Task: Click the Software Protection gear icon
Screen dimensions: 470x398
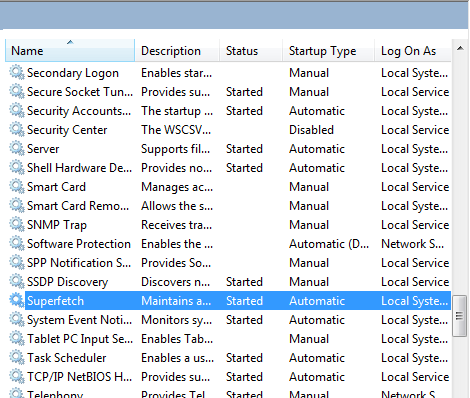Action: point(17,244)
